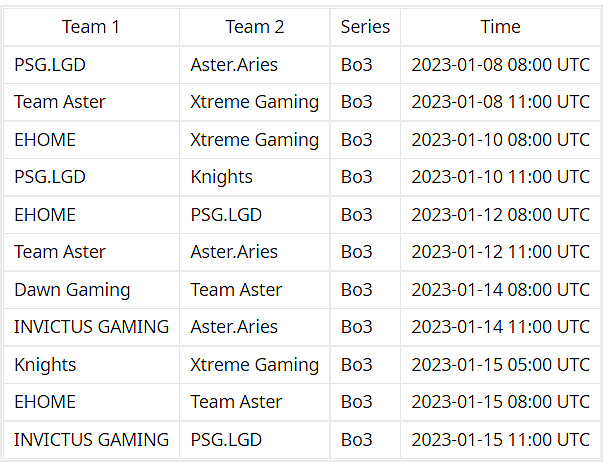
Task: Select the 2023-01-14 11:00 UTC time cell
Action: point(500,327)
